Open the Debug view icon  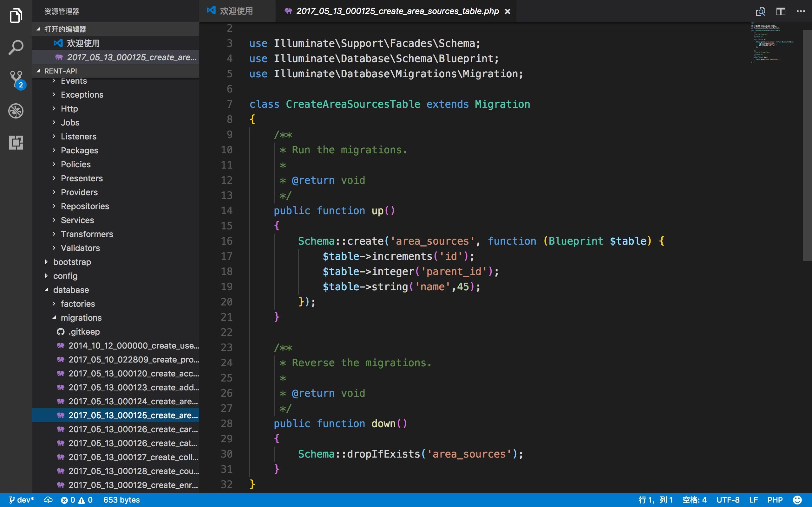click(16, 111)
